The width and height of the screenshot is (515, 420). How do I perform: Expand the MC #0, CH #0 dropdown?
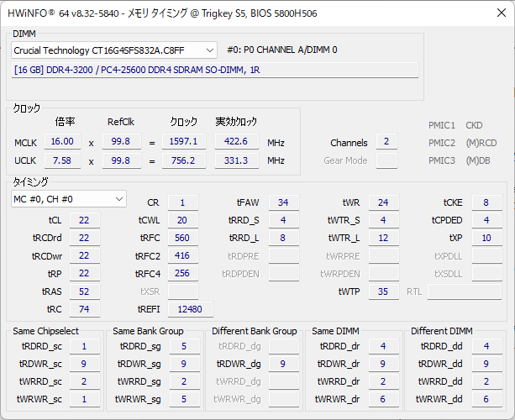pos(118,199)
